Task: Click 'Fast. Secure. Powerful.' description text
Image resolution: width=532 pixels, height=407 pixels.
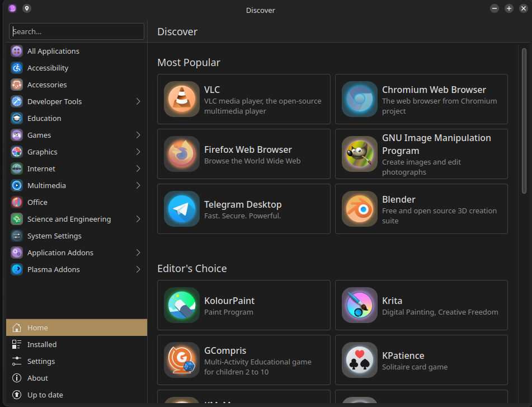Action: pyautogui.click(x=243, y=216)
